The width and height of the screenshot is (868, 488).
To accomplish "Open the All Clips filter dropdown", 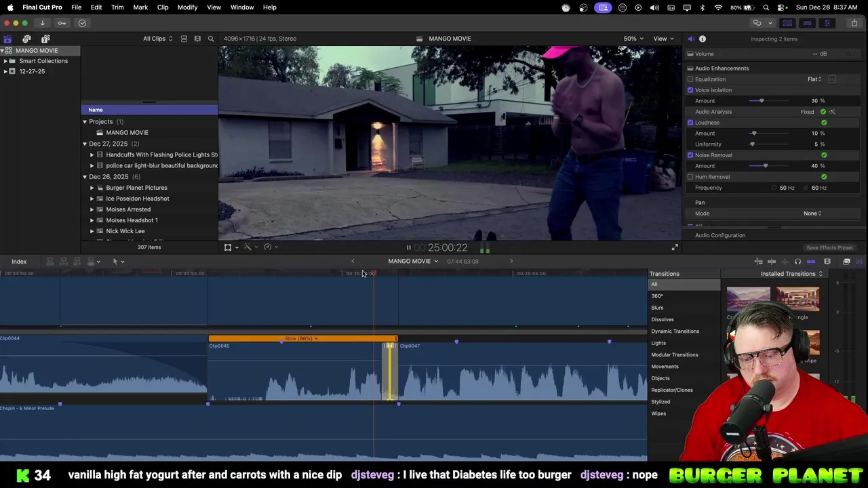I will point(157,39).
